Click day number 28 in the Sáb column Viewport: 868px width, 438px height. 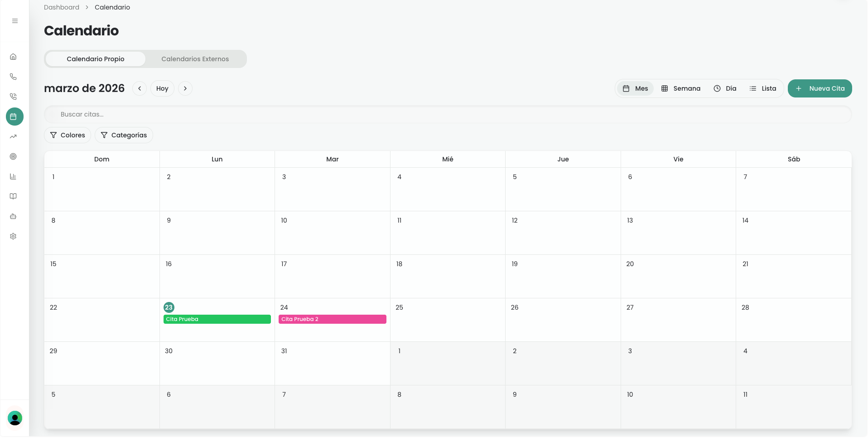745,307
